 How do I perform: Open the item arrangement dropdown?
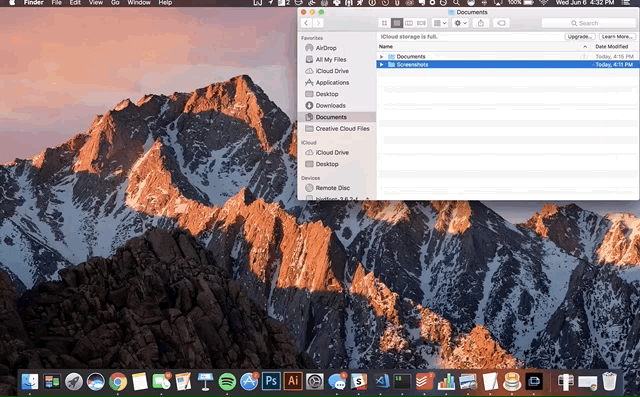(x=440, y=23)
